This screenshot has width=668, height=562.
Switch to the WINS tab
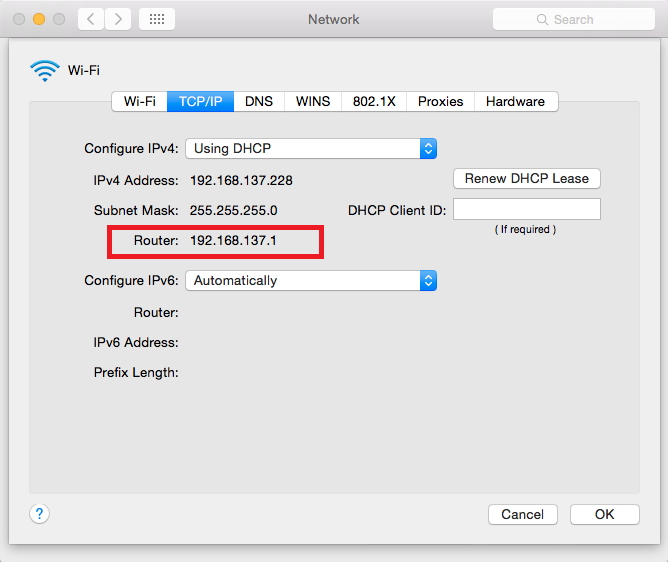(x=313, y=101)
